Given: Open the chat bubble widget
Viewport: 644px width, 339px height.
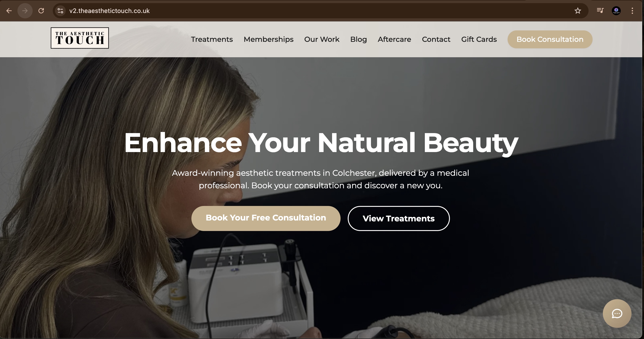Looking at the screenshot, I should tap(617, 314).
